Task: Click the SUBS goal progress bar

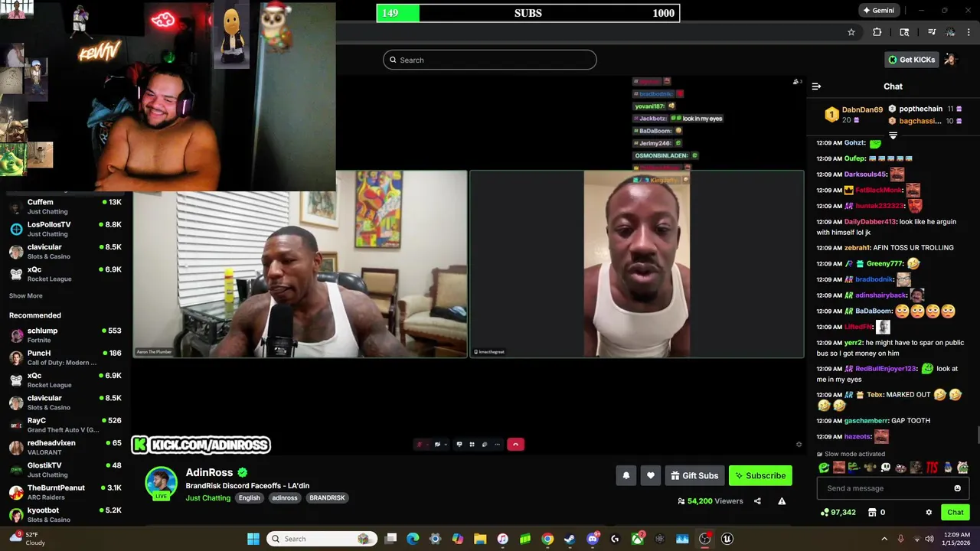Action: [528, 13]
